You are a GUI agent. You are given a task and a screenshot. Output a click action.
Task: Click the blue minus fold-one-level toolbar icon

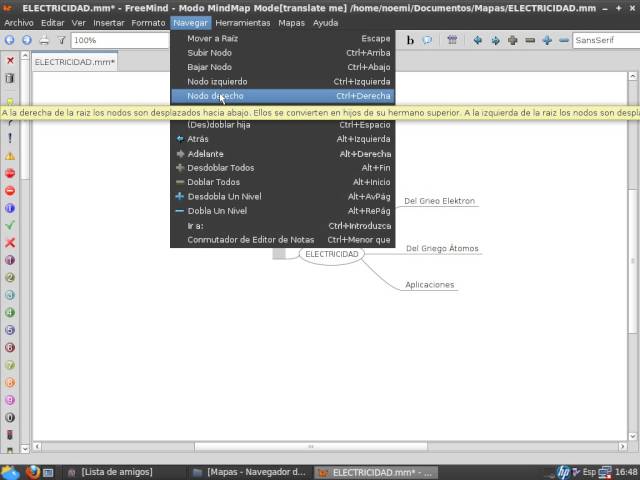[564, 40]
